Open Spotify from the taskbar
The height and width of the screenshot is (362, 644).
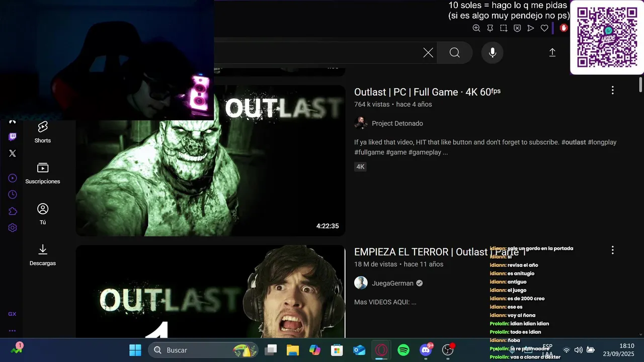pos(404,350)
